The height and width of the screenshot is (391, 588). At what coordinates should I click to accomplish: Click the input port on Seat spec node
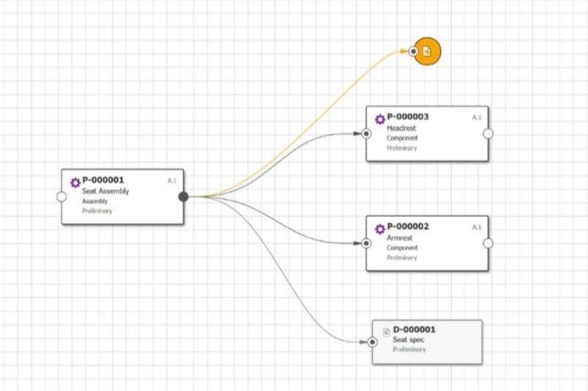pyautogui.click(x=373, y=342)
